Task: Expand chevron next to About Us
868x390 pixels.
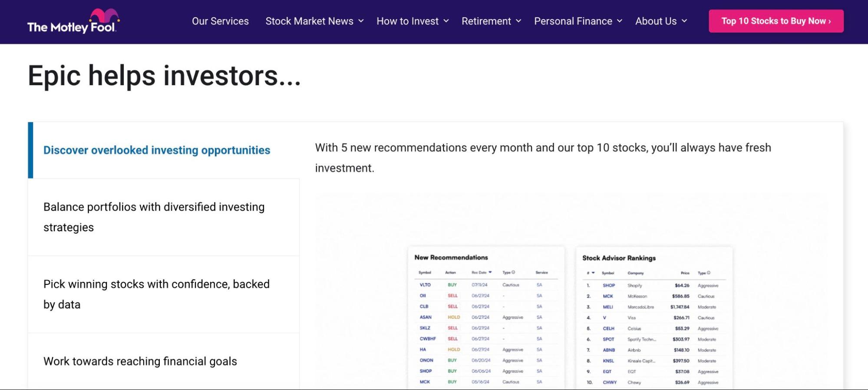Action: (684, 21)
